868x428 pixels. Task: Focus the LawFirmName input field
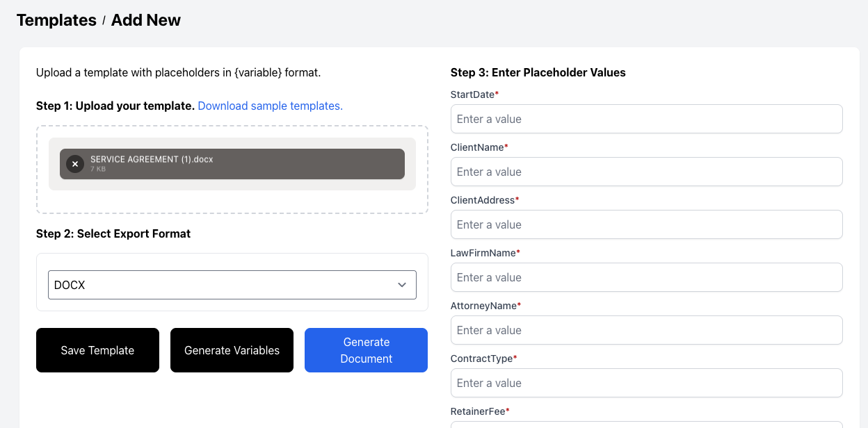point(646,277)
